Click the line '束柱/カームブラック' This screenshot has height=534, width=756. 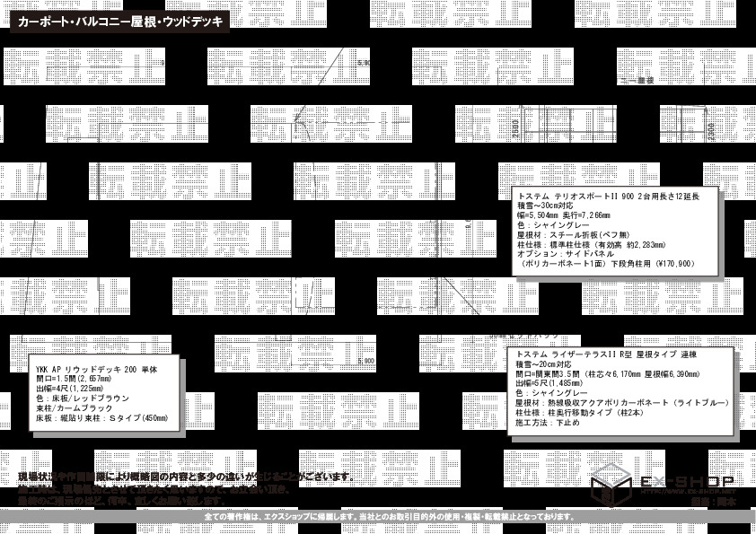[74, 407]
